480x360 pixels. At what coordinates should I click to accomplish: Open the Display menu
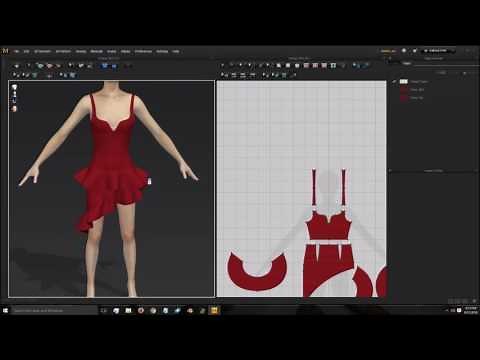coord(125,51)
